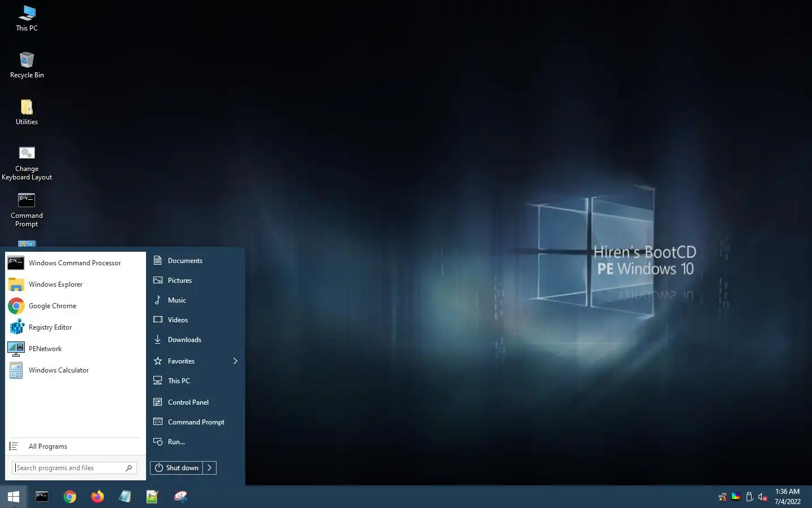Open This PC from start menu right pane
This screenshot has height=508, width=812.
click(x=196, y=380)
